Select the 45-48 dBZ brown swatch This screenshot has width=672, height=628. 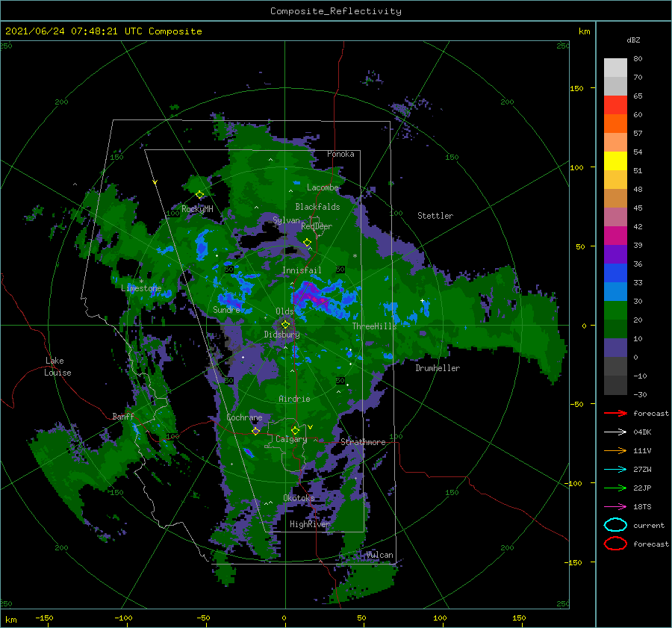point(615,199)
